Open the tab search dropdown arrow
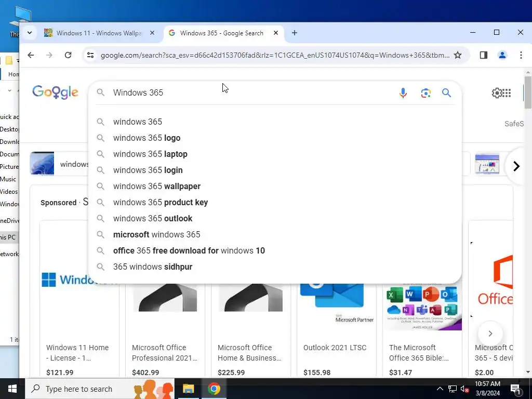 pos(30,33)
